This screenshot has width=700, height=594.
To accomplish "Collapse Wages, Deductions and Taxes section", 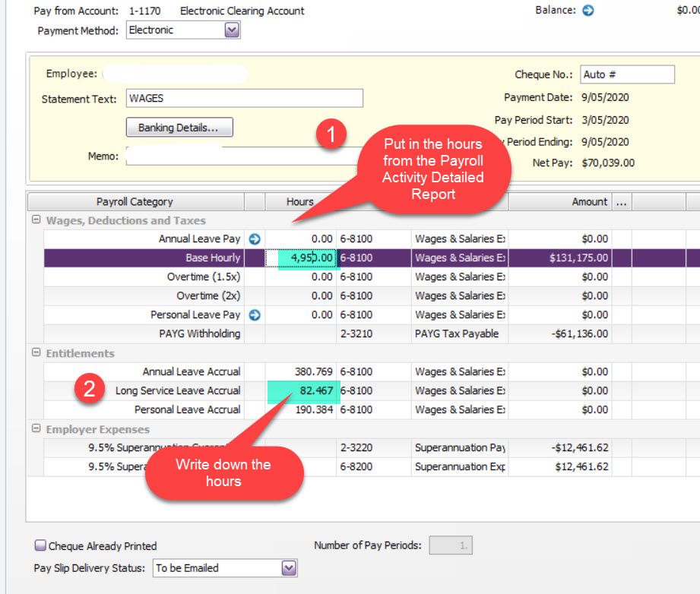I will pyautogui.click(x=36, y=220).
